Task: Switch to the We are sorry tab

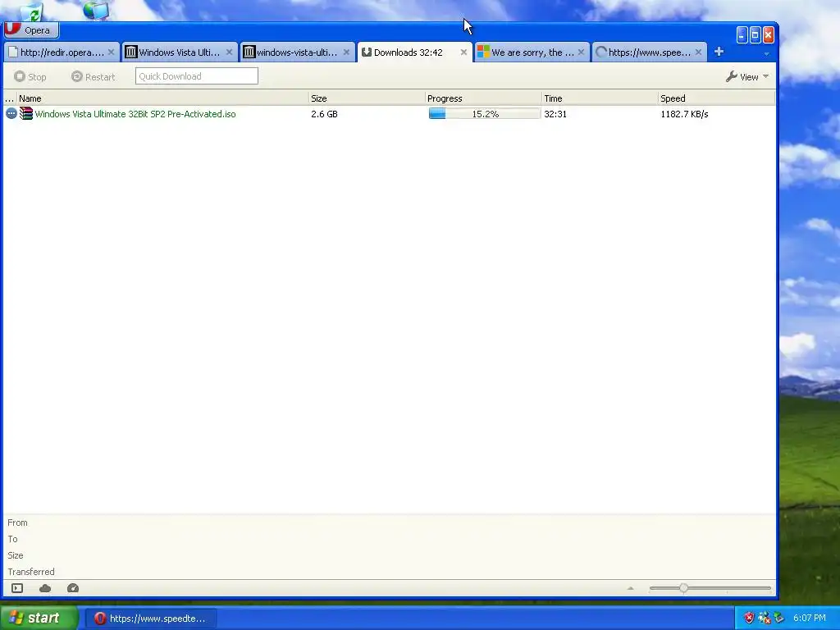Action: point(532,52)
